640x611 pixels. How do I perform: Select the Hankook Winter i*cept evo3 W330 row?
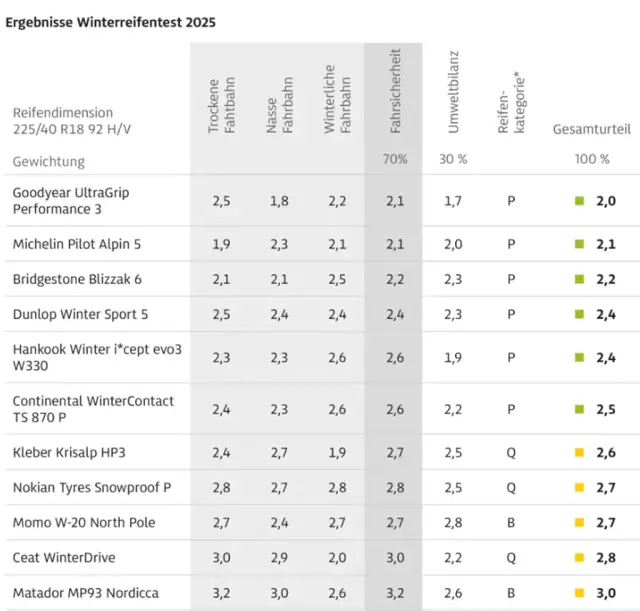click(x=97, y=357)
